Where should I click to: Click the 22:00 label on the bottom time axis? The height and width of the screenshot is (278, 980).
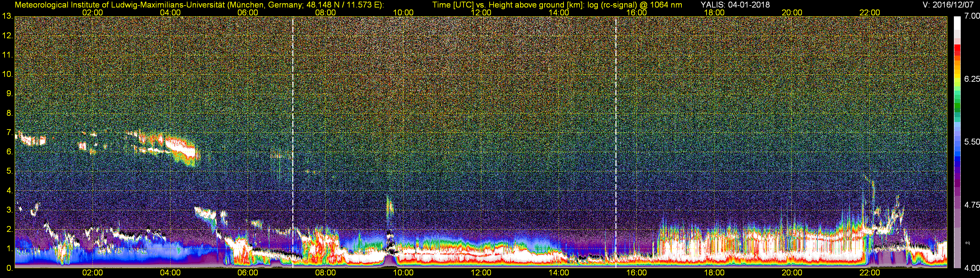870,273
